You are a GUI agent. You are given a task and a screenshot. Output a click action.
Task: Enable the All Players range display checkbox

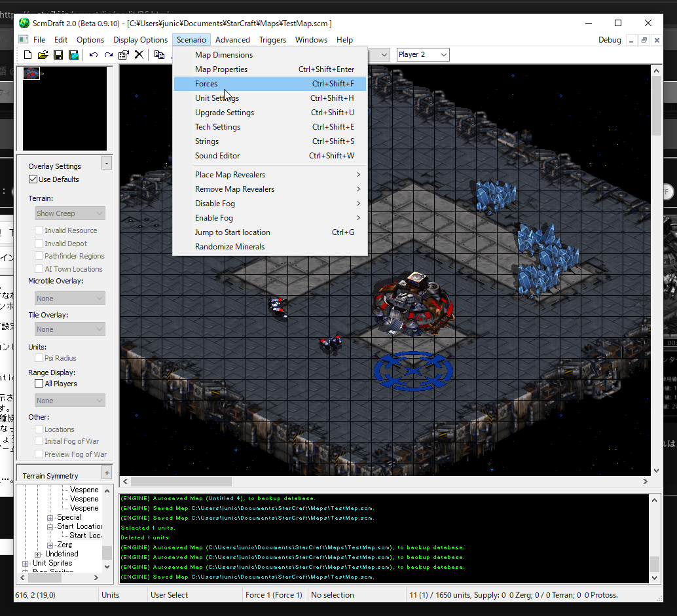[x=39, y=384]
